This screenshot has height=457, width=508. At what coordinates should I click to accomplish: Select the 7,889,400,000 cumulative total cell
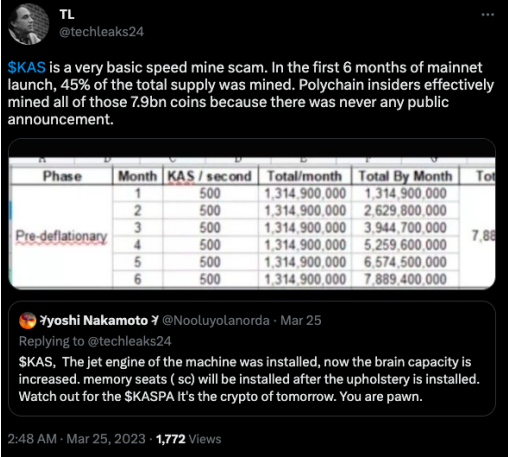(405, 279)
